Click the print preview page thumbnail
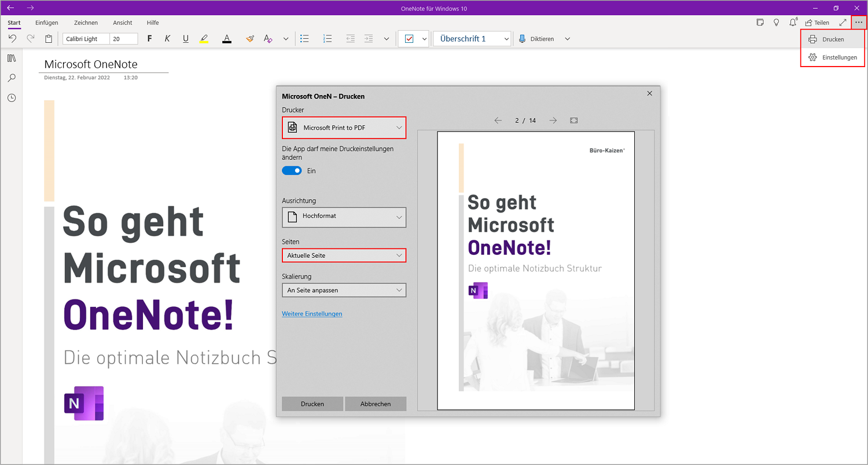 536,271
